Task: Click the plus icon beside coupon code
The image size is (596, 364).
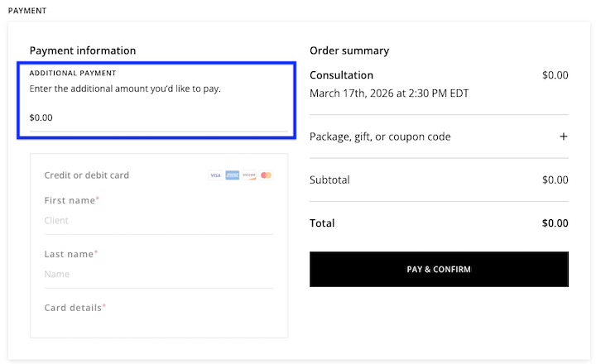Action: 564,136
